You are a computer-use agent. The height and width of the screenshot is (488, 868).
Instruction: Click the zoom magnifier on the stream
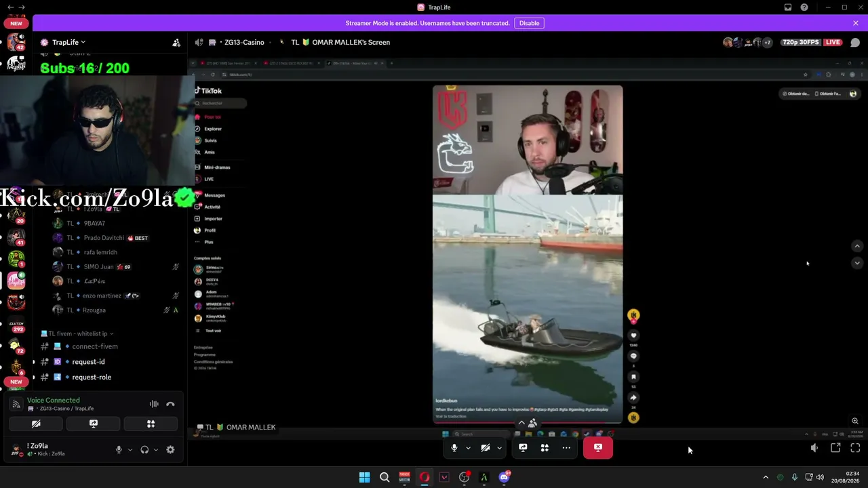point(855,421)
